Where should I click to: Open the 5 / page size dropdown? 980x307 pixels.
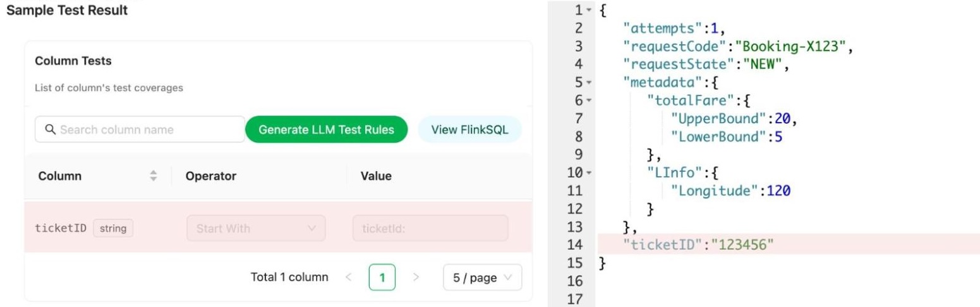tap(483, 277)
